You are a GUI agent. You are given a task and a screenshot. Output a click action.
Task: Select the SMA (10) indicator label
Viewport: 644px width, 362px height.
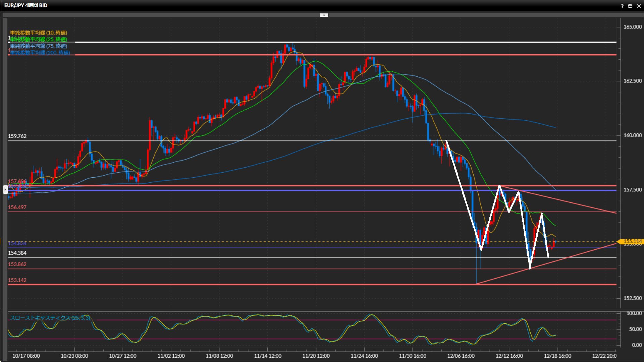tap(38, 33)
